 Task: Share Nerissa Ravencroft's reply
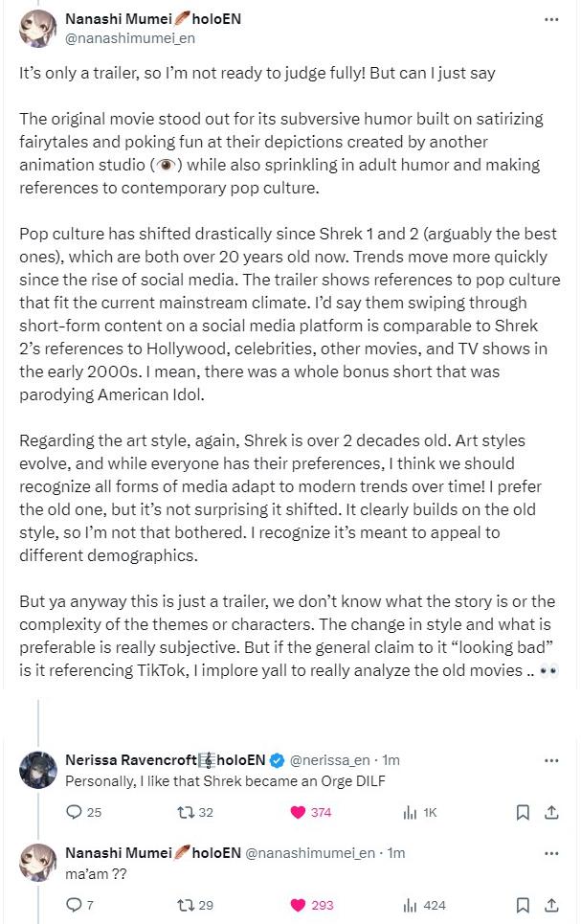pos(551,812)
